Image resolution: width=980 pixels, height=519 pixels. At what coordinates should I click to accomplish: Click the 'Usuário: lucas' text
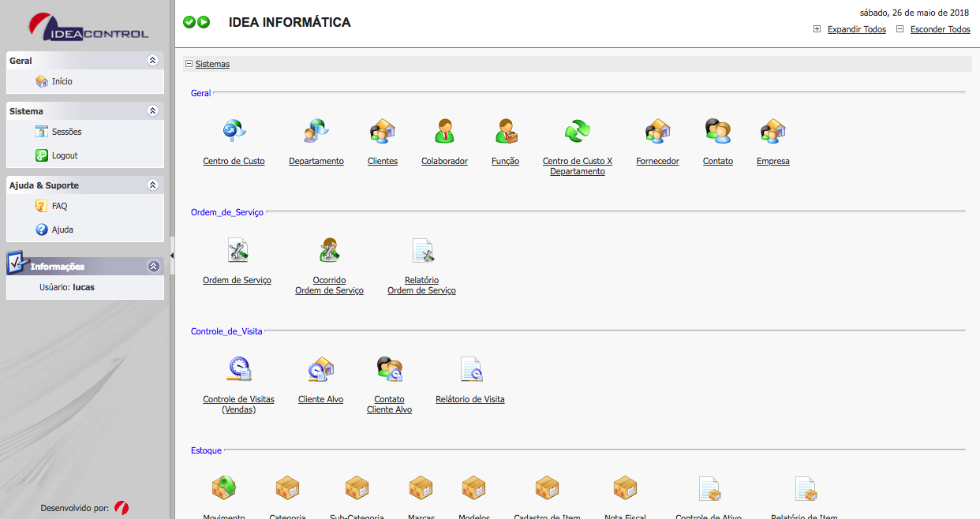pyautogui.click(x=67, y=287)
